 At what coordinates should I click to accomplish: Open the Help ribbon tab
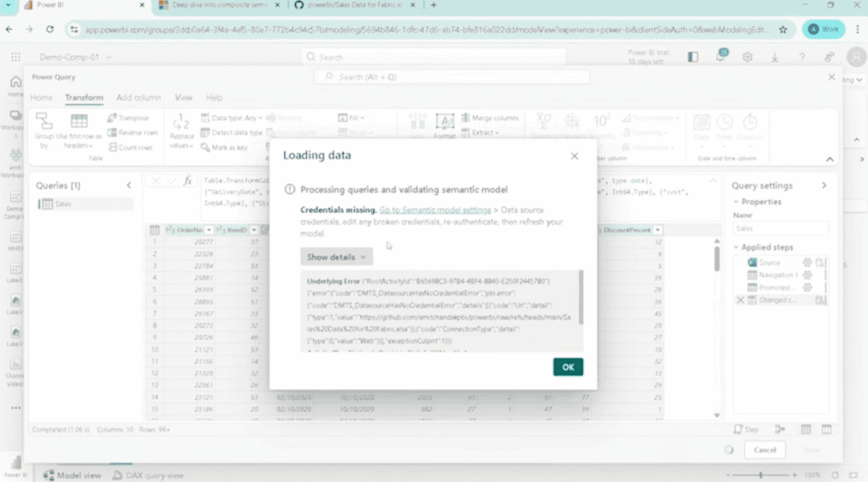click(214, 97)
